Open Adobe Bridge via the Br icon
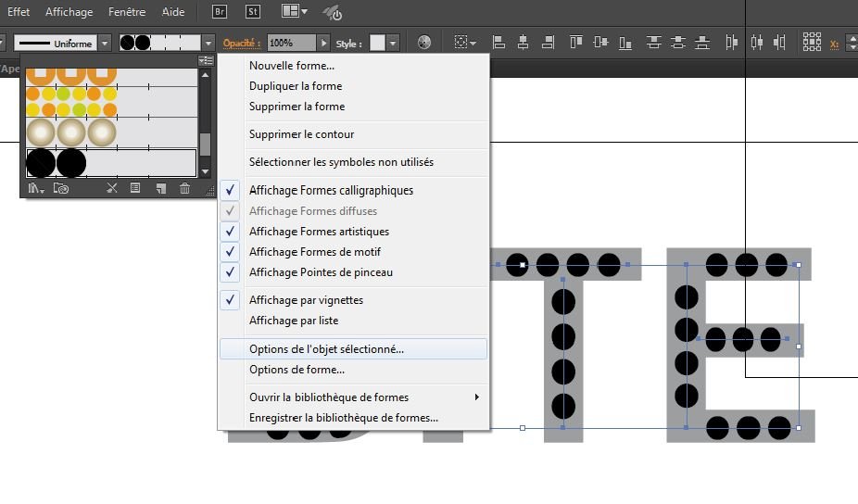This screenshot has height=504, width=858. point(220,12)
